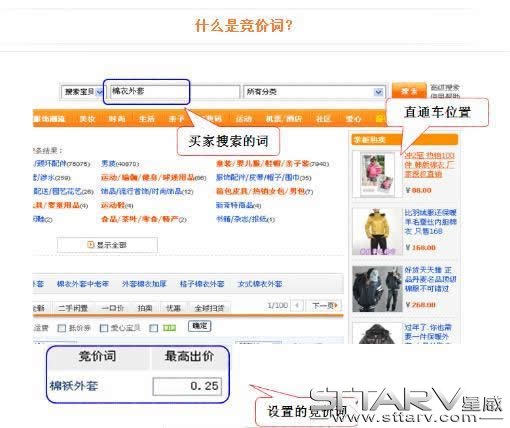This screenshot has height=428, width=510.
Task: Open the 搜索宝贝 search type dropdown
Action: click(x=82, y=92)
